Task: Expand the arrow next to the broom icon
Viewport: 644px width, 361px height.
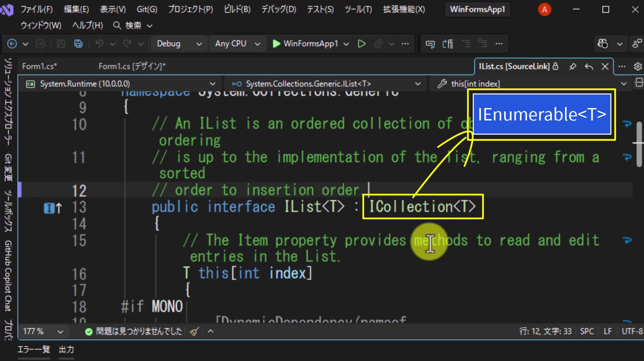Action: (211, 331)
